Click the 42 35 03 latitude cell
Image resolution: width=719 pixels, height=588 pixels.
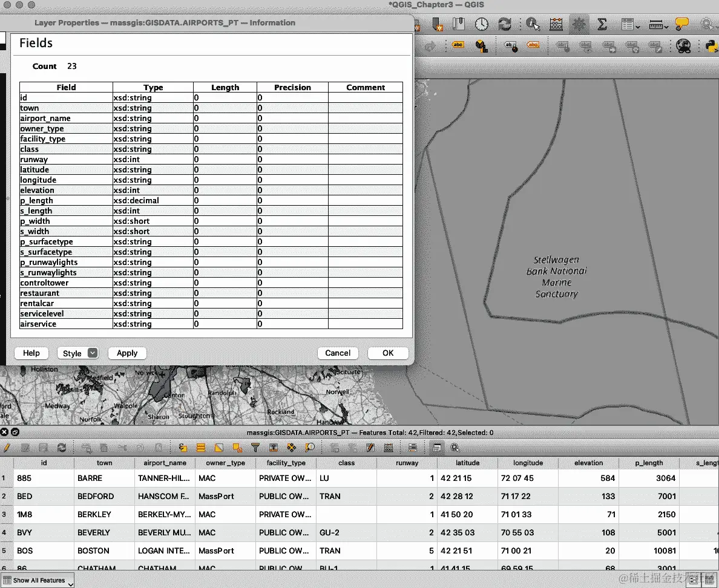pos(467,532)
